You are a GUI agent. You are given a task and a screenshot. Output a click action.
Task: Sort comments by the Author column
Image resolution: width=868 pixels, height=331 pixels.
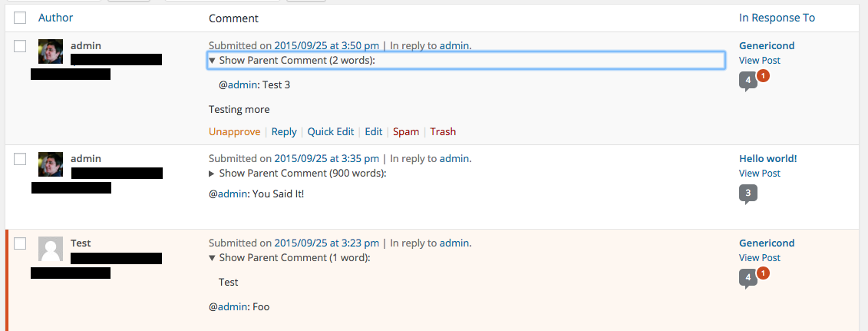(55, 18)
